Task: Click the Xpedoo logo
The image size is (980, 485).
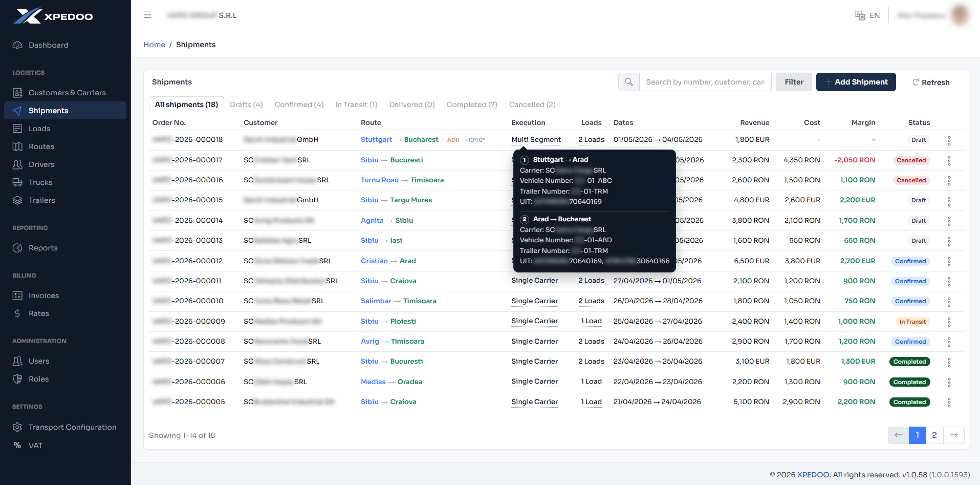Action: pos(53,16)
